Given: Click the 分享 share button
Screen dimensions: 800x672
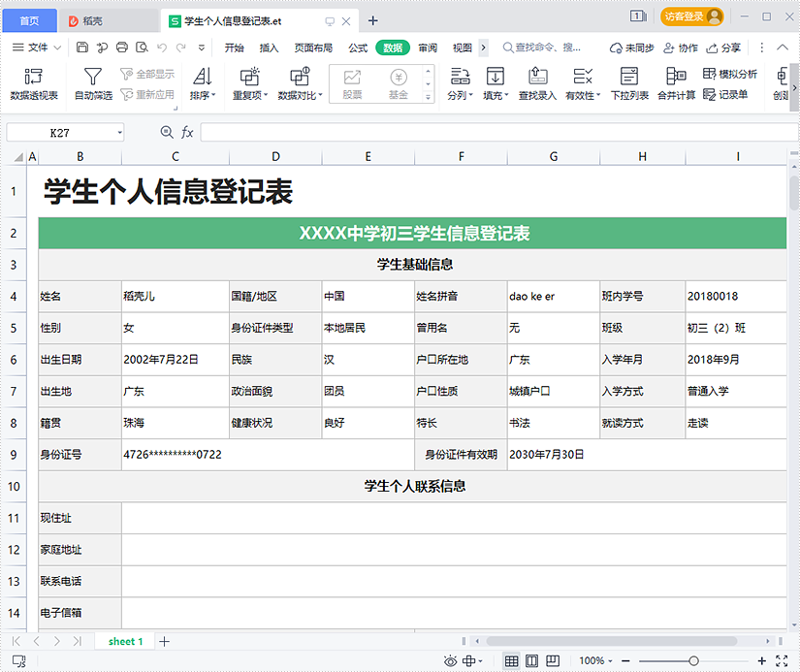Looking at the screenshot, I should point(723,48).
